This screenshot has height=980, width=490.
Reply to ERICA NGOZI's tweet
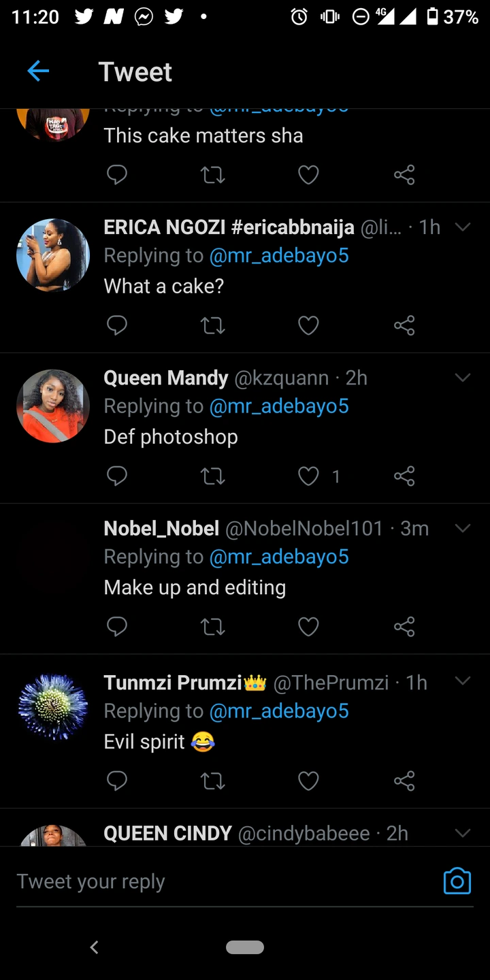point(117,326)
